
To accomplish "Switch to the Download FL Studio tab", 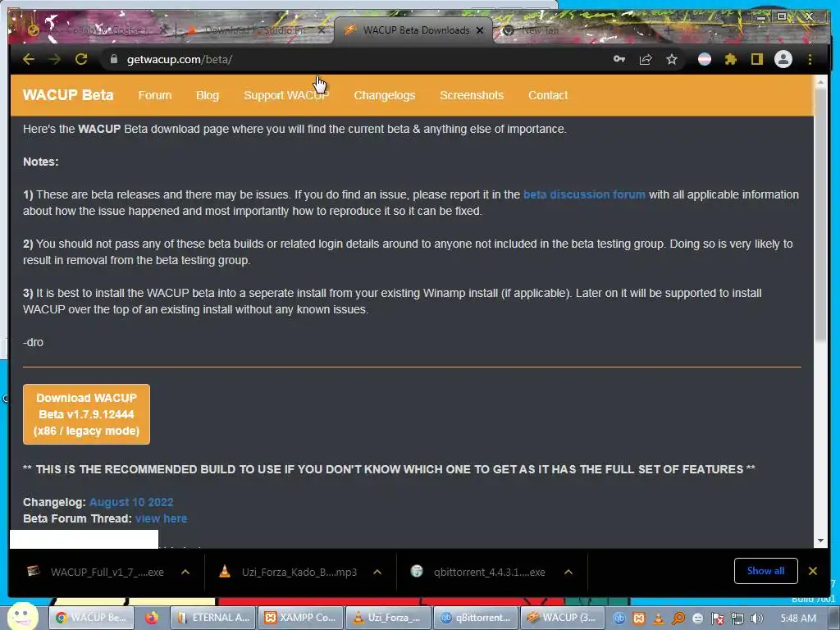I will tap(256, 30).
